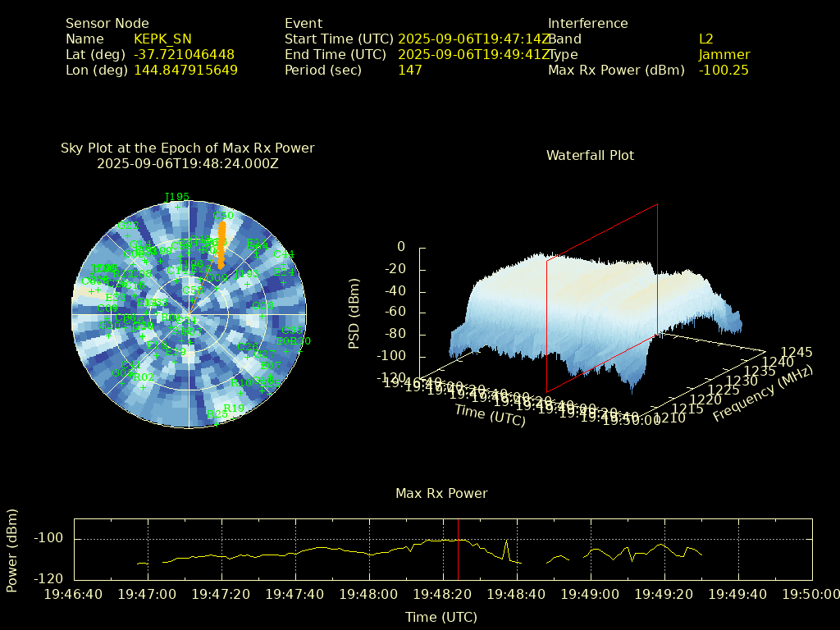Select the Jammer interference type value
The height and width of the screenshot is (630, 840).
(x=724, y=54)
